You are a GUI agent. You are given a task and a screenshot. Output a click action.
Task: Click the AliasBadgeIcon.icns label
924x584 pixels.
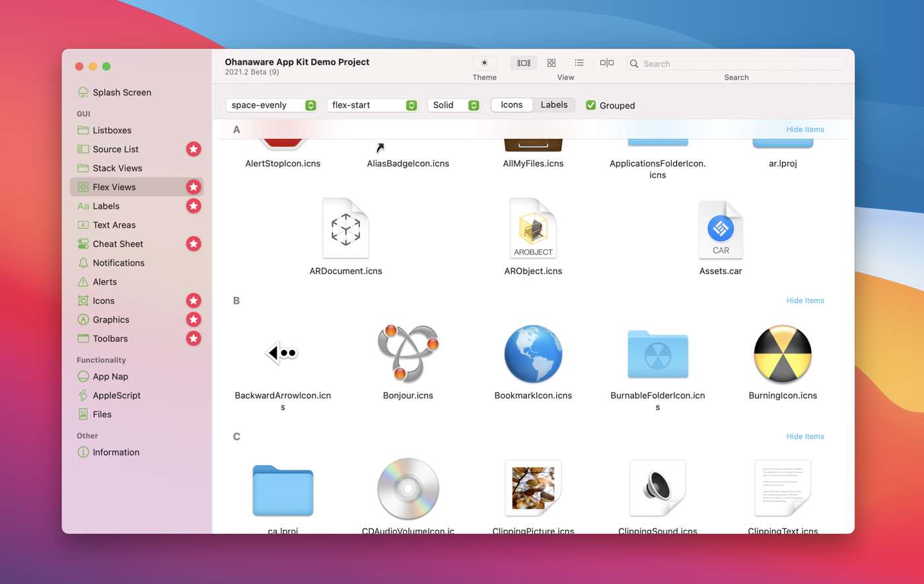click(x=408, y=164)
